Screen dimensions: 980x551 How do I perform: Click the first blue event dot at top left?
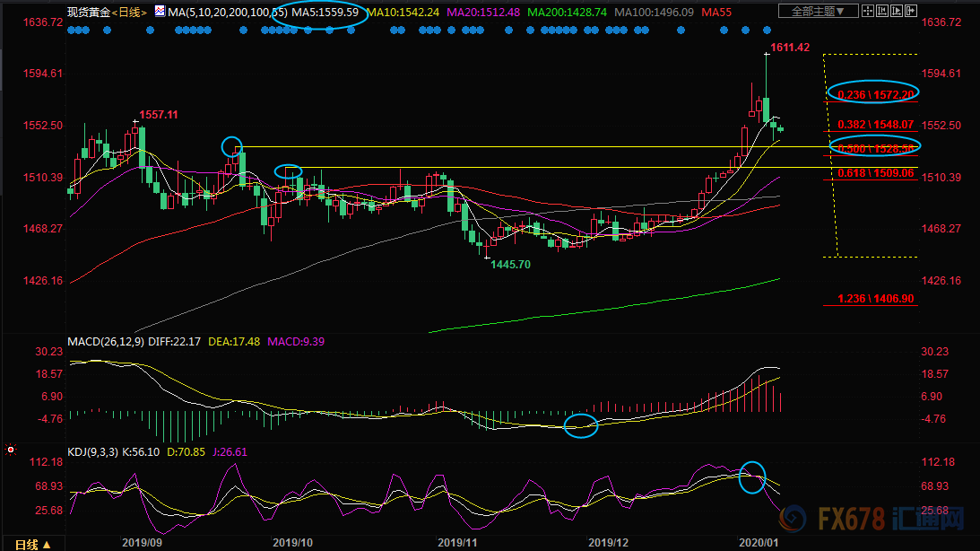[72, 30]
